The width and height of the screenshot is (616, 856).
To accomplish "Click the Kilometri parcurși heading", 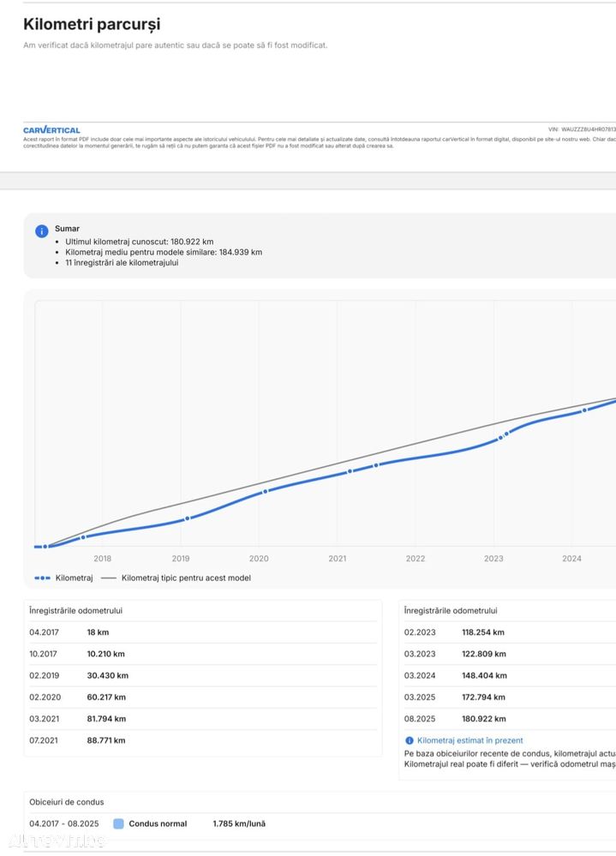I will click(92, 25).
